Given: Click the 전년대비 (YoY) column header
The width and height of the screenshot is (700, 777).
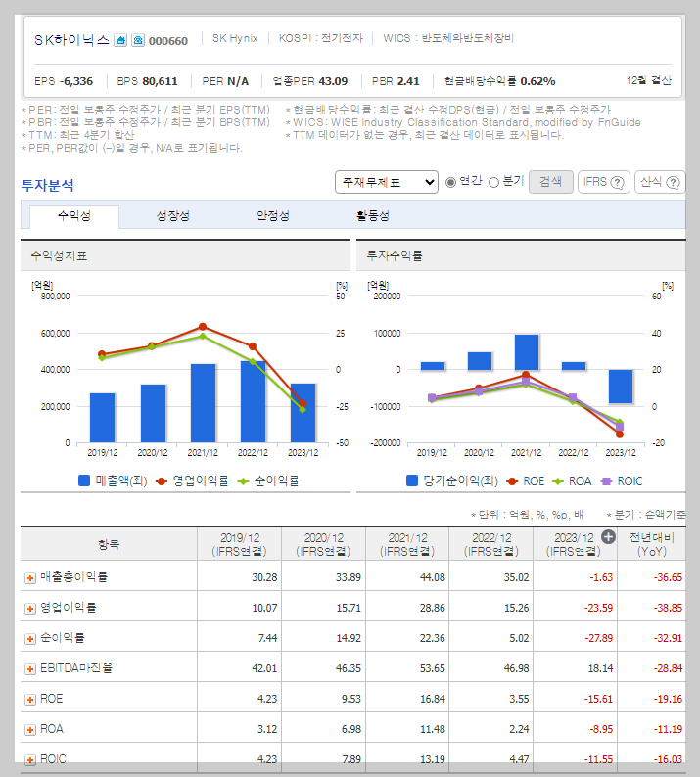Looking at the screenshot, I should tap(652, 545).
